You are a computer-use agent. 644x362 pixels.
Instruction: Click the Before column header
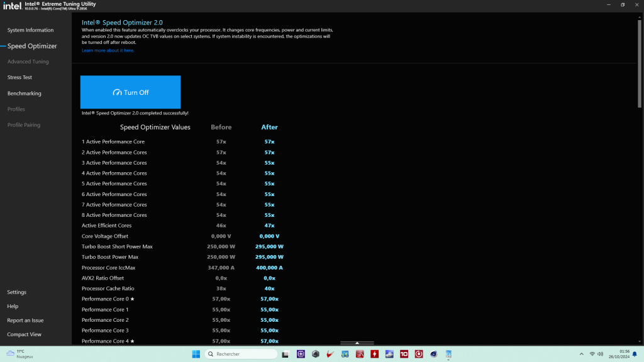(x=221, y=127)
